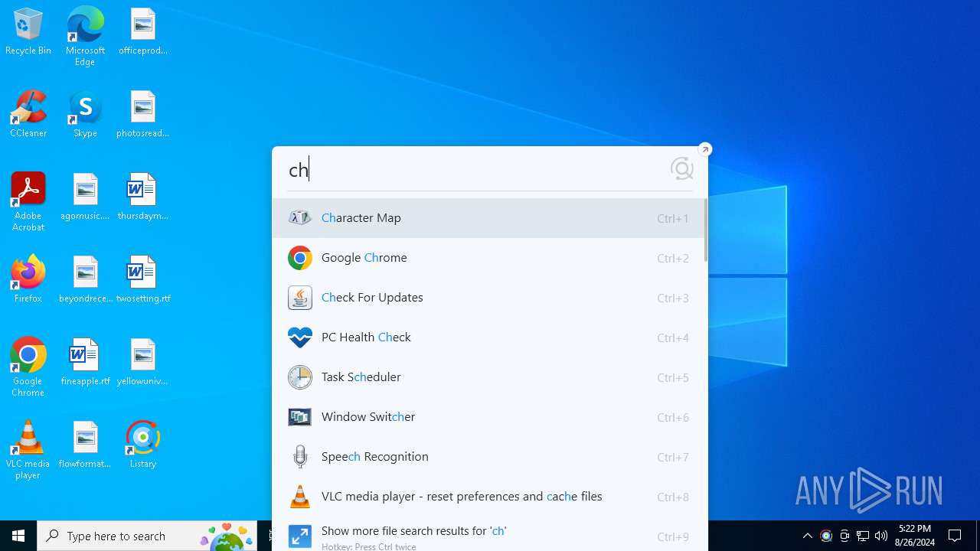Screen dimensions: 980x551
Task: Open Task Scheduler clock icon
Action: pos(300,377)
